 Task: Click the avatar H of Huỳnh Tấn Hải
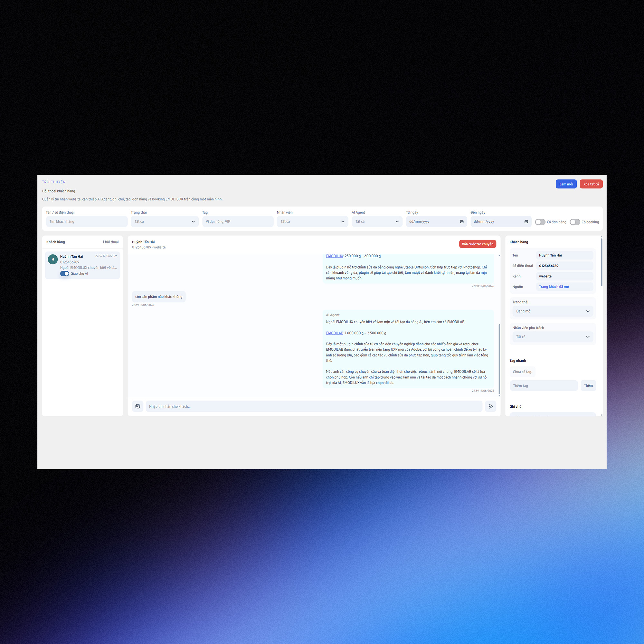point(53,259)
